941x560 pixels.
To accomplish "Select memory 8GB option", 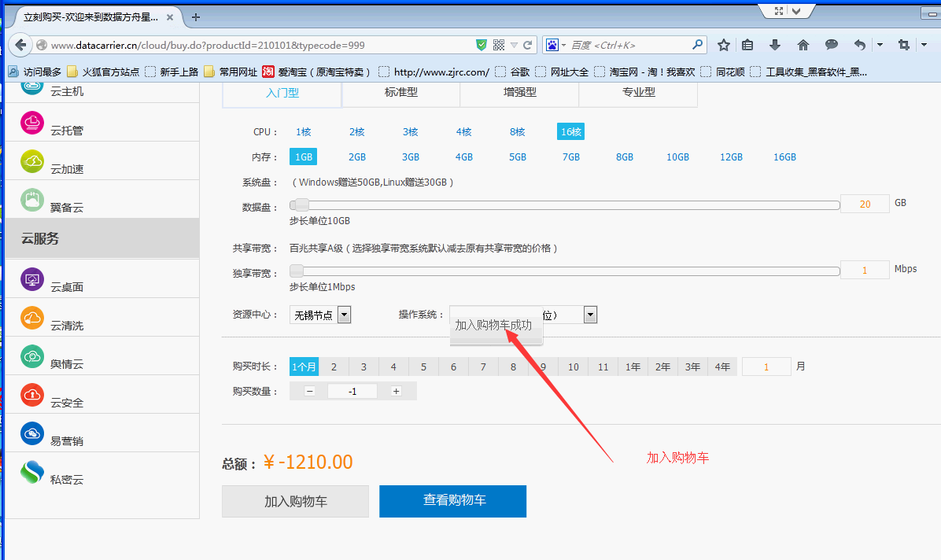I will click(x=625, y=157).
